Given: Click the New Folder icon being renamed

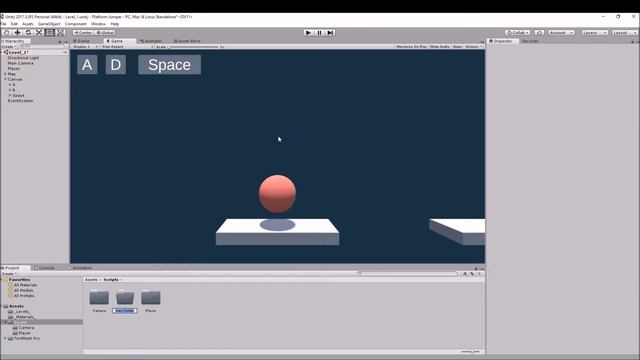Looking at the screenshot, I should (125, 297).
